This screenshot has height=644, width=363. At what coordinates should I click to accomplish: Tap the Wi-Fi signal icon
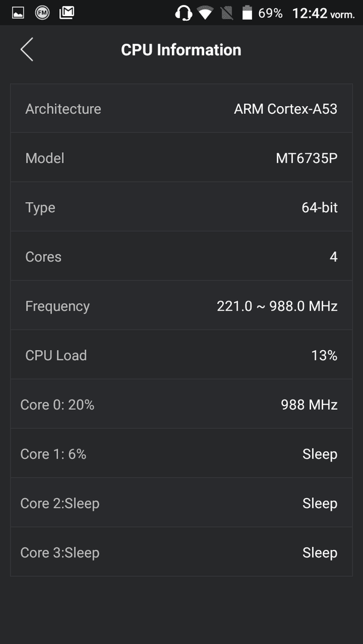(204, 13)
